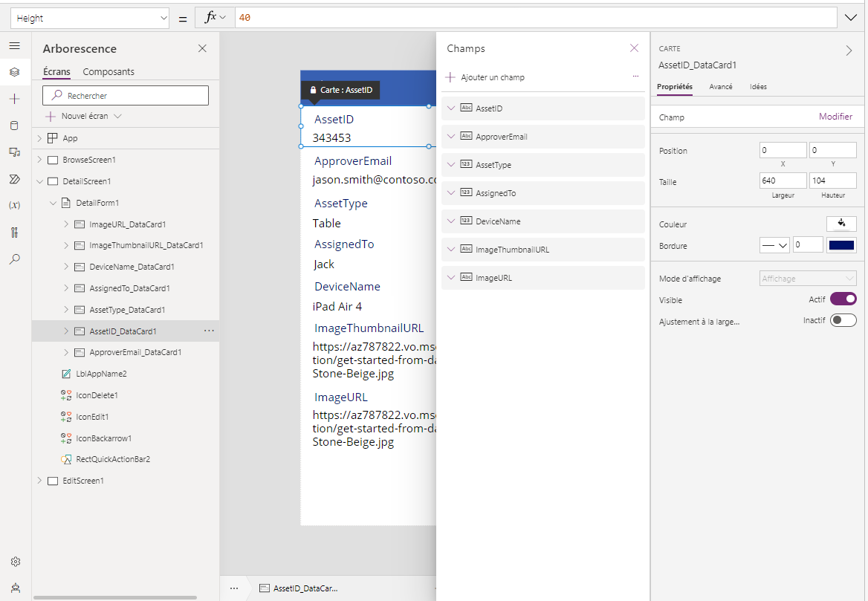
Task: Open the Media icon in left rail
Action: coord(15,152)
